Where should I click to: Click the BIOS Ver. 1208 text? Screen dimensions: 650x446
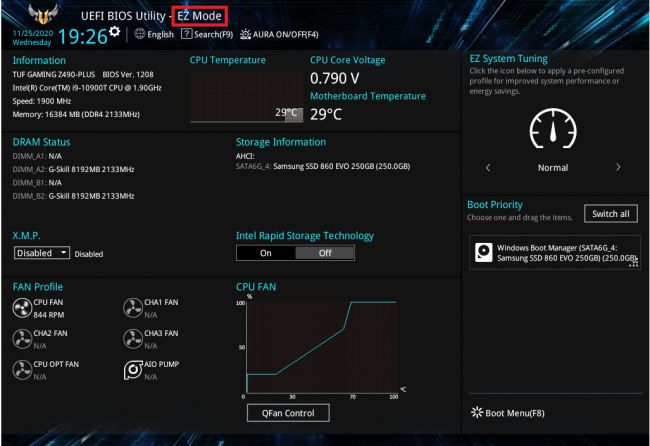tap(128, 75)
